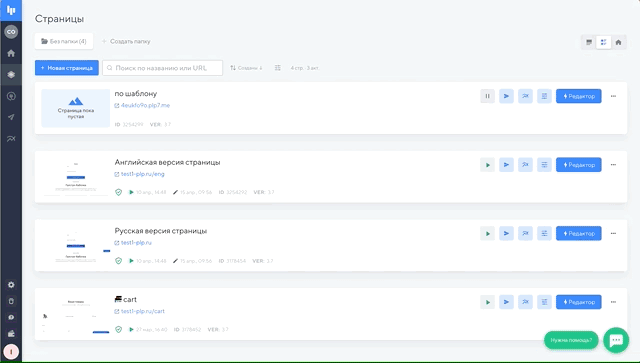
Task: Publish 'Английская версия страницы' with play button
Action: click(x=487, y=165)
